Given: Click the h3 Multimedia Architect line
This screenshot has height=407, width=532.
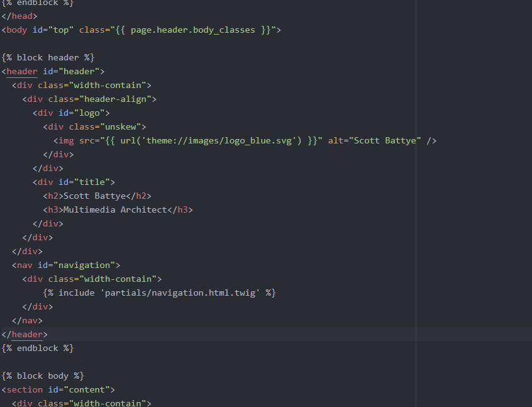Looking at the screenshot, I should coord(118,209).
